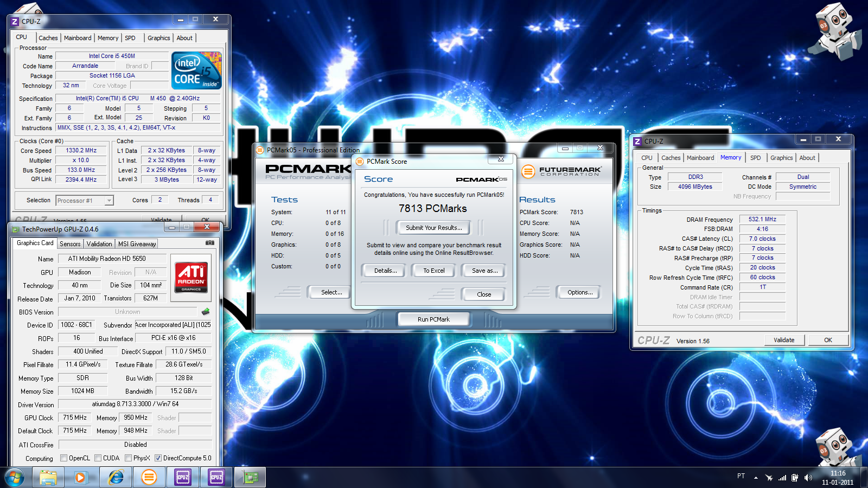The image size is (868, 488).
Task: Click OK in the Memory window of CPU-Z
Action: (x=828, y=340)
